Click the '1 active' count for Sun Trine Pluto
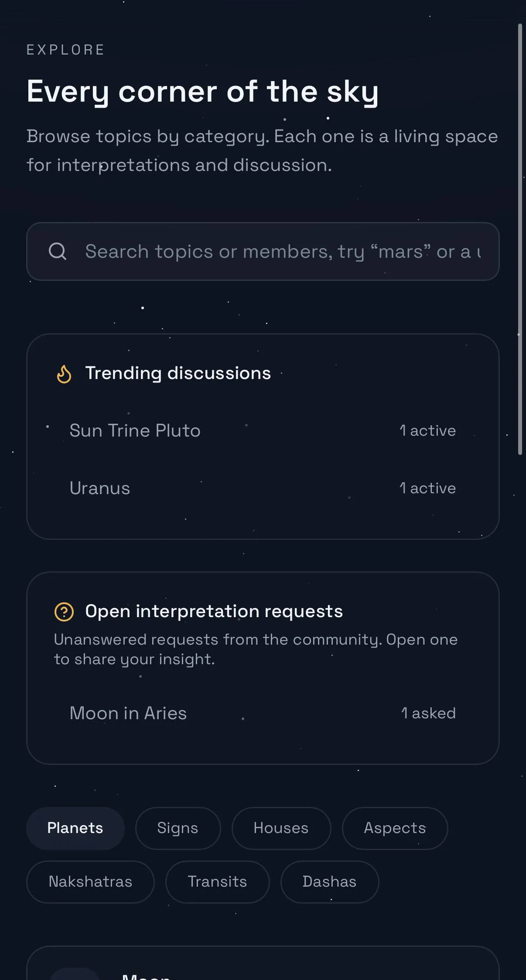The width and height of the screenshot is (526, 980). (428, 430)
